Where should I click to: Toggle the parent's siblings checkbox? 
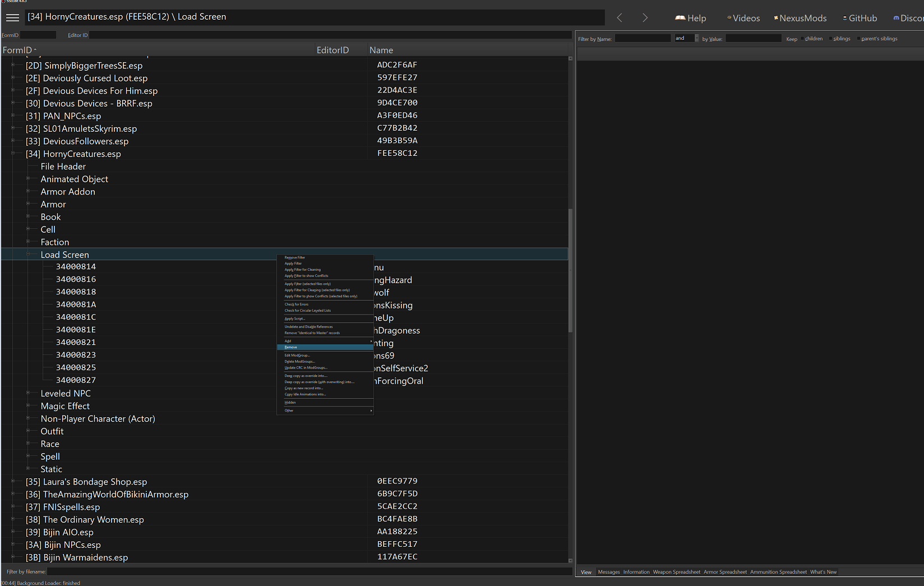pos(858,39)
